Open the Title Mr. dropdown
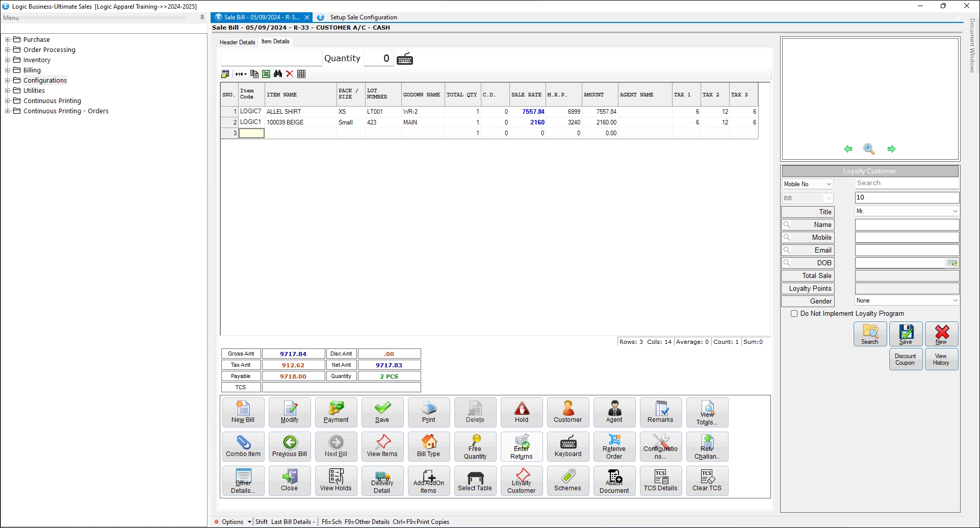 pyautogui.click(x=955, y=211)
